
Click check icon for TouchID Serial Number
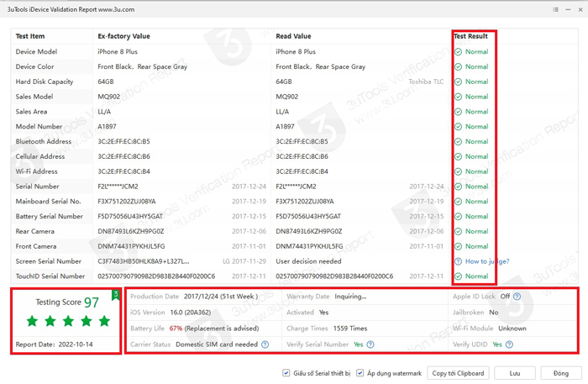coord(459,276)
